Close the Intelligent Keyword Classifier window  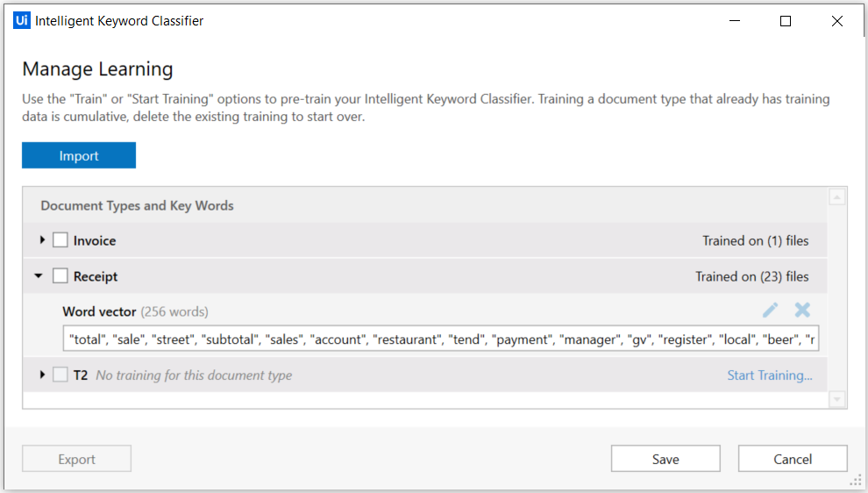pos(837,21)
